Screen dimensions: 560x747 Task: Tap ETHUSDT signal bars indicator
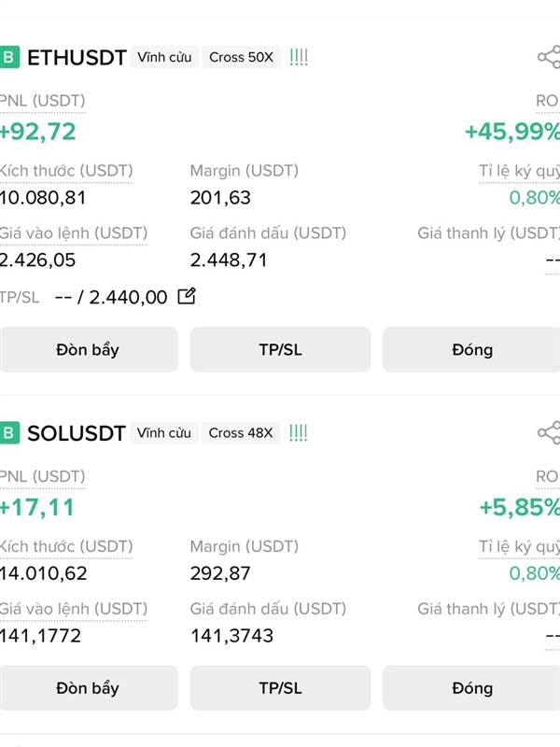(299, 57)
